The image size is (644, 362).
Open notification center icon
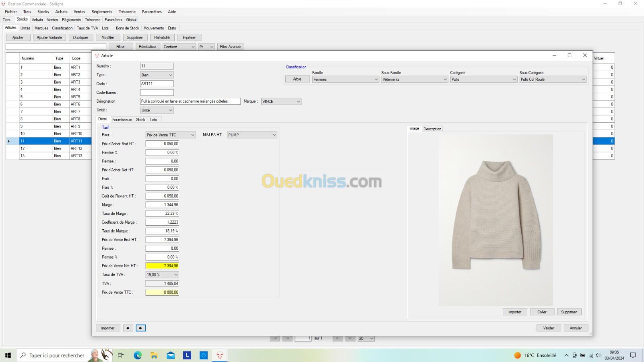633,355
